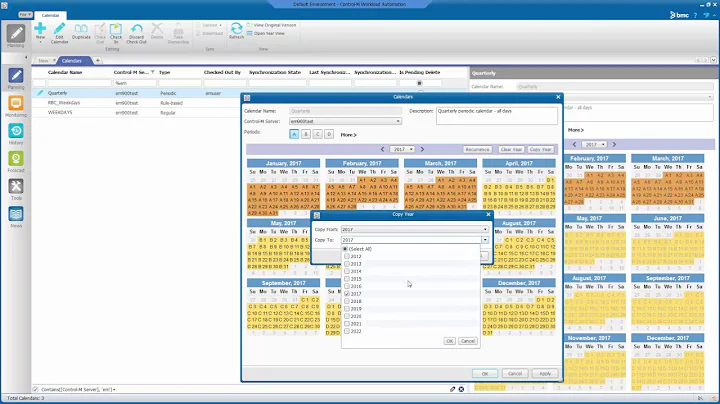720x404 pixels.
Task: Check the 2016 year checkbox
Action: [x=347, y=286]
